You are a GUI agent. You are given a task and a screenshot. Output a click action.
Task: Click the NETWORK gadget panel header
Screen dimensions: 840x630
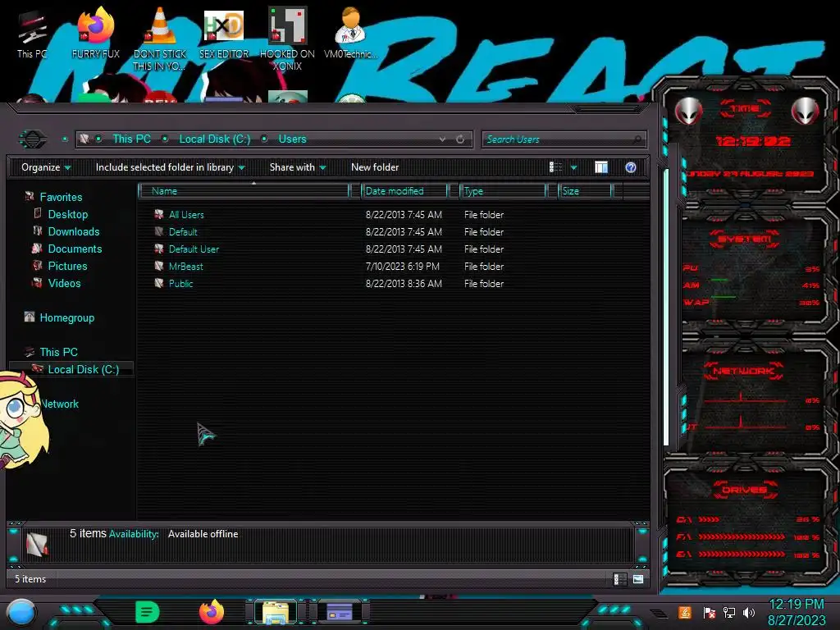pyautogui.click(x=743, y=371)
